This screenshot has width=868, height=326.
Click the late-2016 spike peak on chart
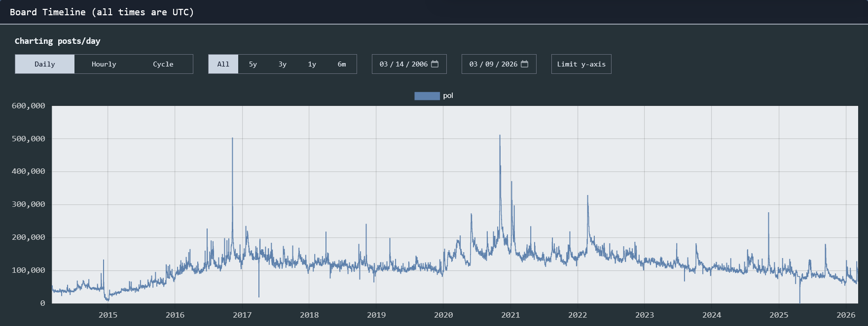232,138
